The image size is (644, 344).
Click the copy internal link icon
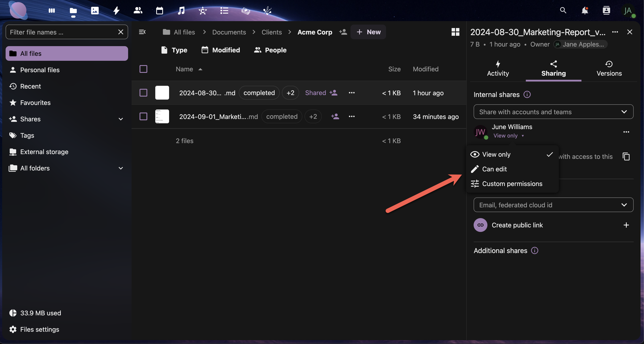(626, 157)
